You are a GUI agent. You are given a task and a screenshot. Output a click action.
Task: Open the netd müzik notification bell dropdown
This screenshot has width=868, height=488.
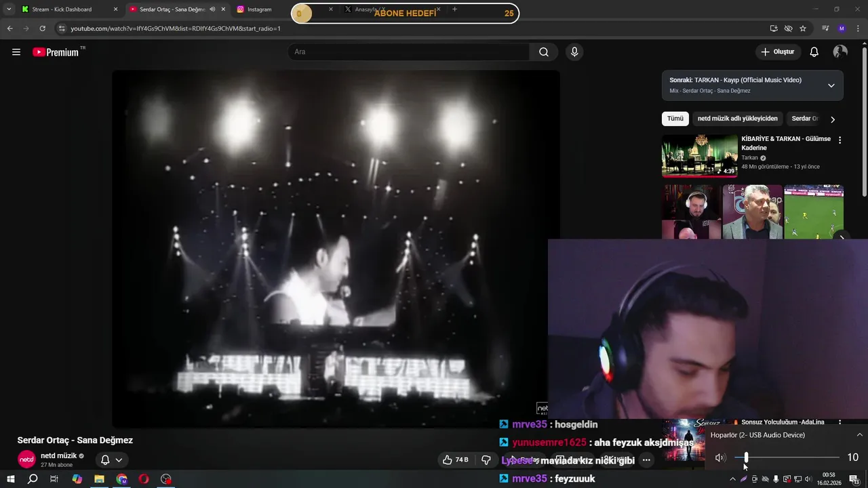tap(111, 460)
